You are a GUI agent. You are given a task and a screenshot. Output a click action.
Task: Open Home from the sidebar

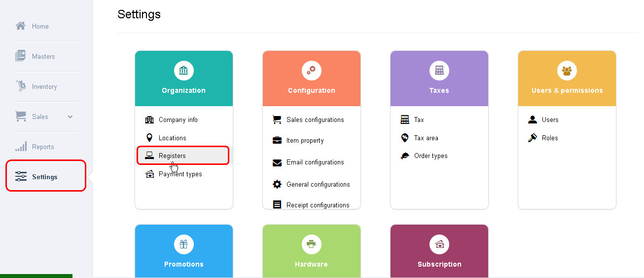pos(40,27)
